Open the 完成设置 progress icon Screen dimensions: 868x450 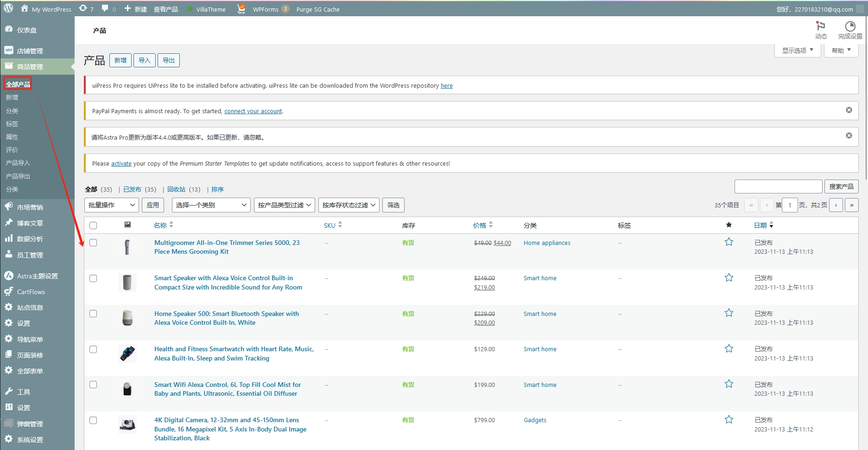(x=850, y=30)
